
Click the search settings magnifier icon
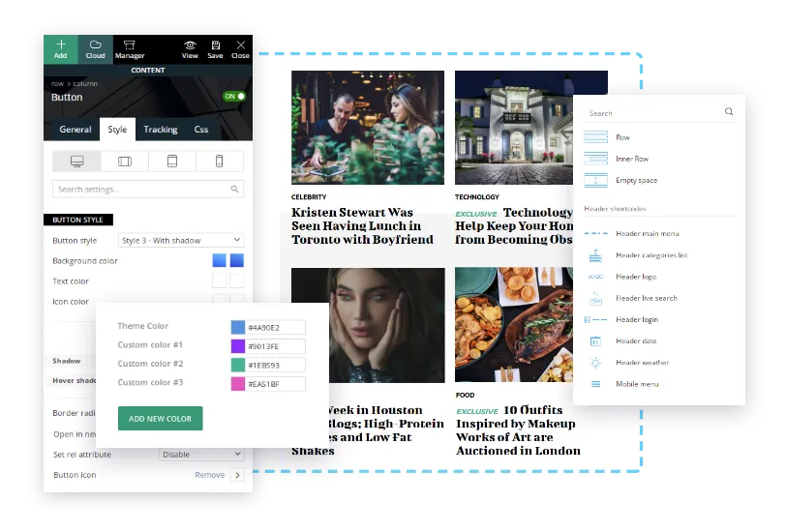pyautogui.click(x=234, y=189)
